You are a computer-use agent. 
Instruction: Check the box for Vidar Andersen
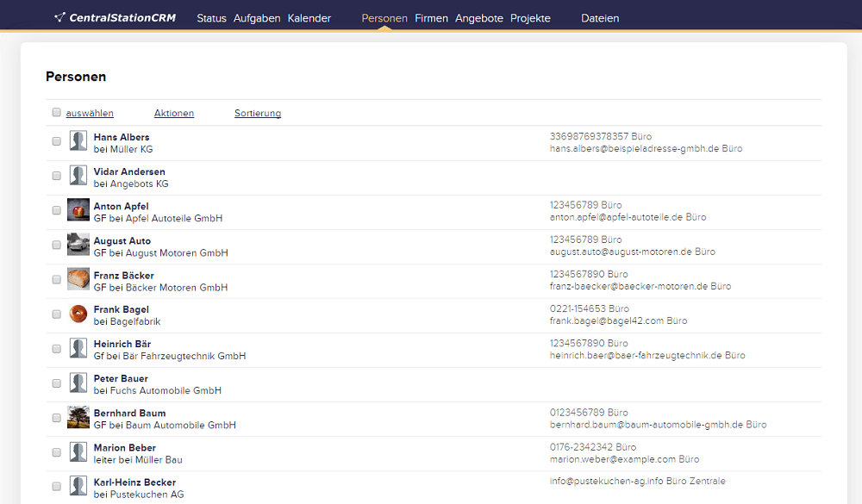point(57,176)
